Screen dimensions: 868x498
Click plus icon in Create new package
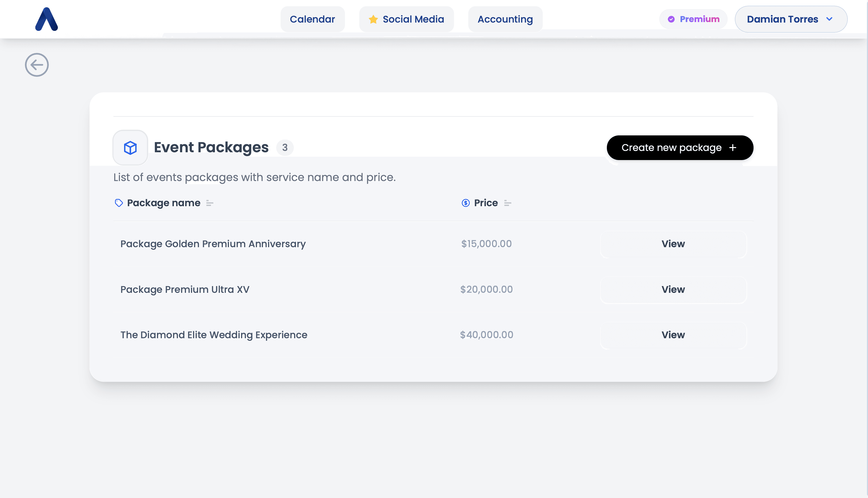(x=733, y=148)
